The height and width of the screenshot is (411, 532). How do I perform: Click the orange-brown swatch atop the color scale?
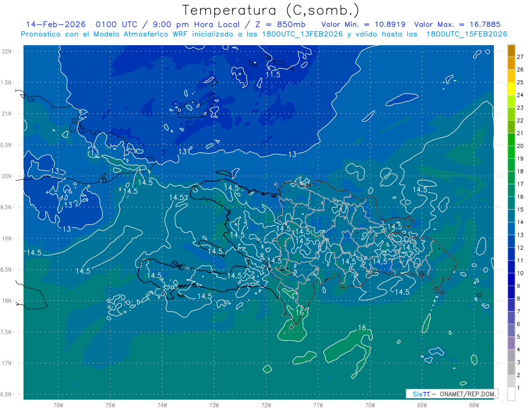tap(511, 51)
